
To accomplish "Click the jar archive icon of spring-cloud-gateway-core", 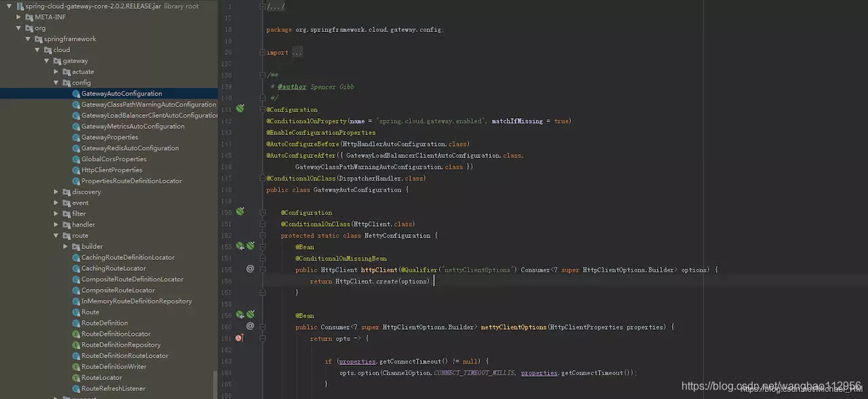I will point(19,6).
